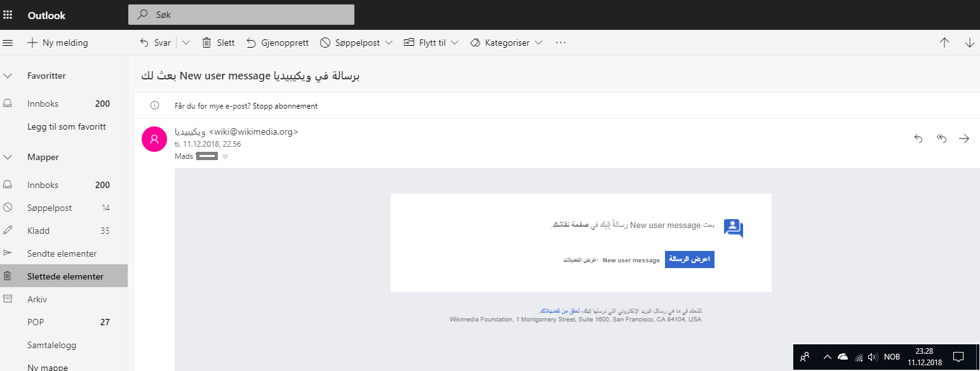The image size is (980, 371).
Task: Click the forward arrow in message header
Action: click(x=964, y=138)
